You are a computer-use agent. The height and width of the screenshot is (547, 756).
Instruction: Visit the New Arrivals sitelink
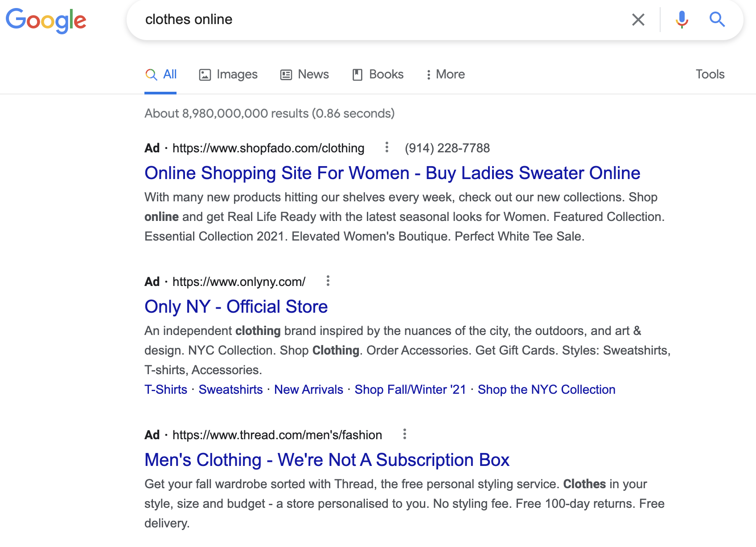pyautogui.click(x=308, y=389)
